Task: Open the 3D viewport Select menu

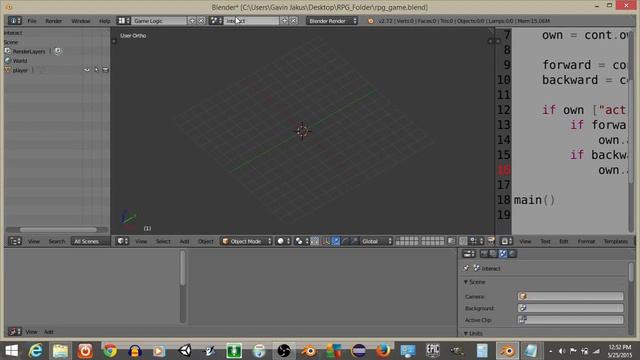Action: pyautogui.click(x=163, y=242)
